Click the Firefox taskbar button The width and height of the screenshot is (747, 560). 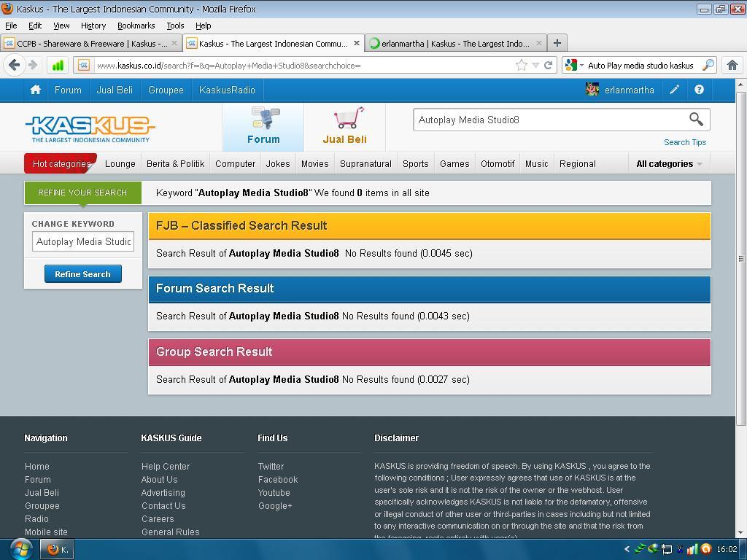coord(58,550)
